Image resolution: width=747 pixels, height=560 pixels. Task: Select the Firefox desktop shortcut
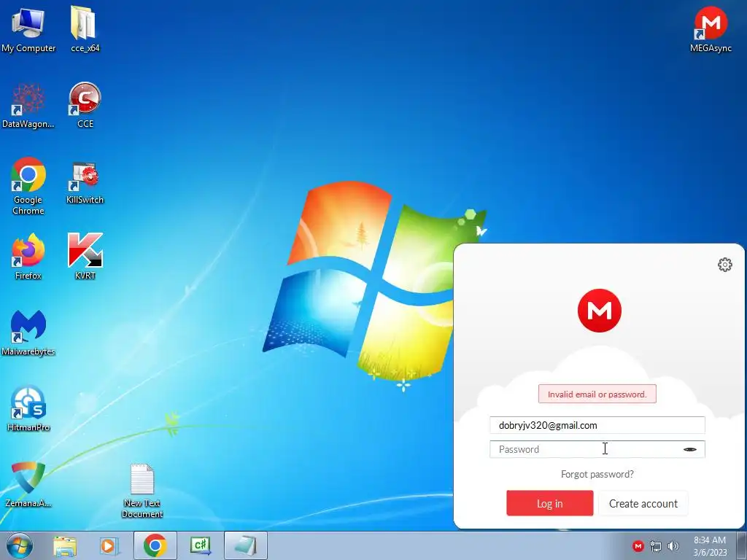click(28, 256)
